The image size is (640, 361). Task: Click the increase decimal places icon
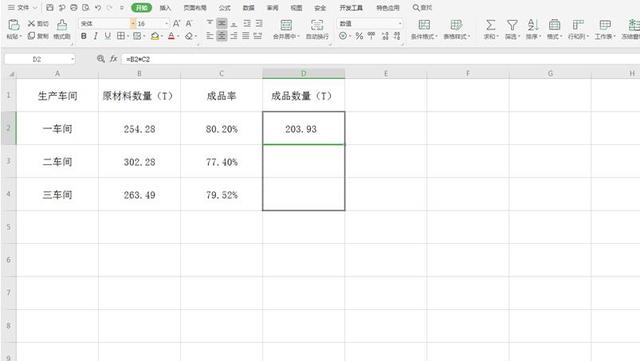385,36
